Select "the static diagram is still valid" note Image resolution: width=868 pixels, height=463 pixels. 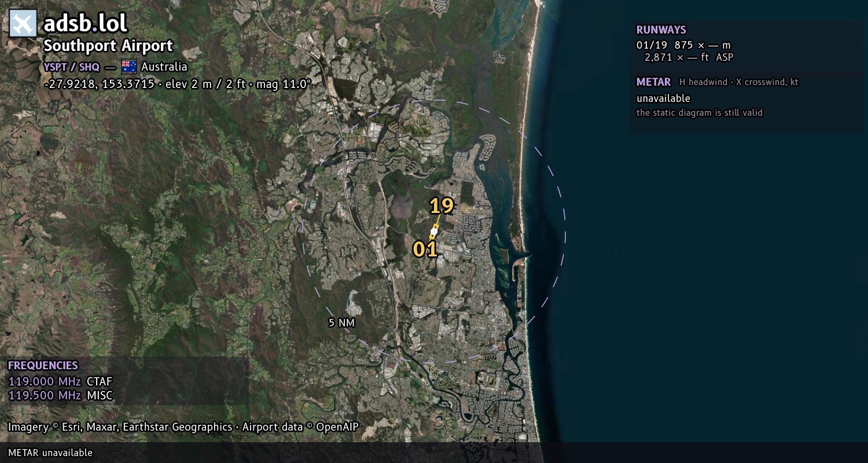700,113
